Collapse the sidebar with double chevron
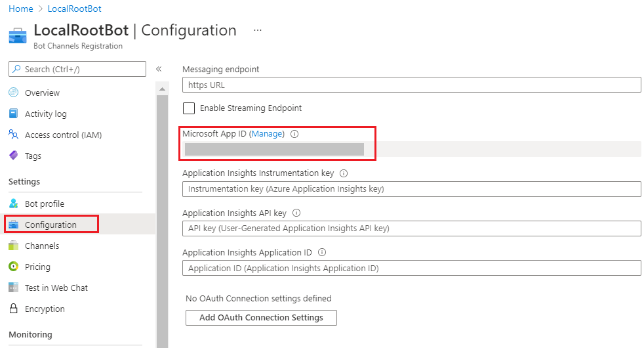The width and height of the screenshot is (644, 348). click(x=159, y=69)
